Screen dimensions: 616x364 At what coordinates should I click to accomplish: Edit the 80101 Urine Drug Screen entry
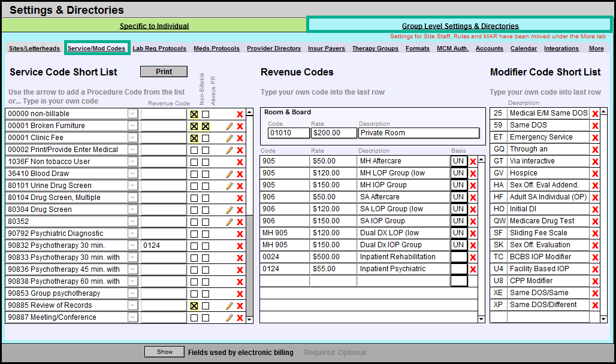[229, 186]
